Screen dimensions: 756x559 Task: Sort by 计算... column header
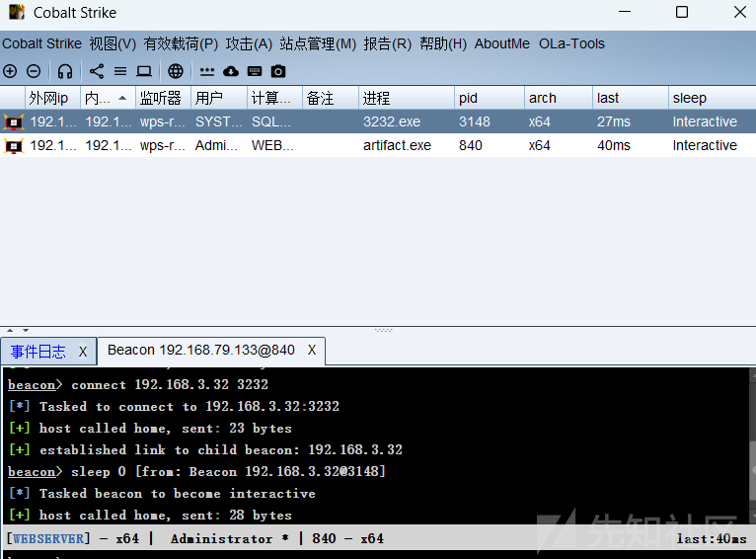274,98
